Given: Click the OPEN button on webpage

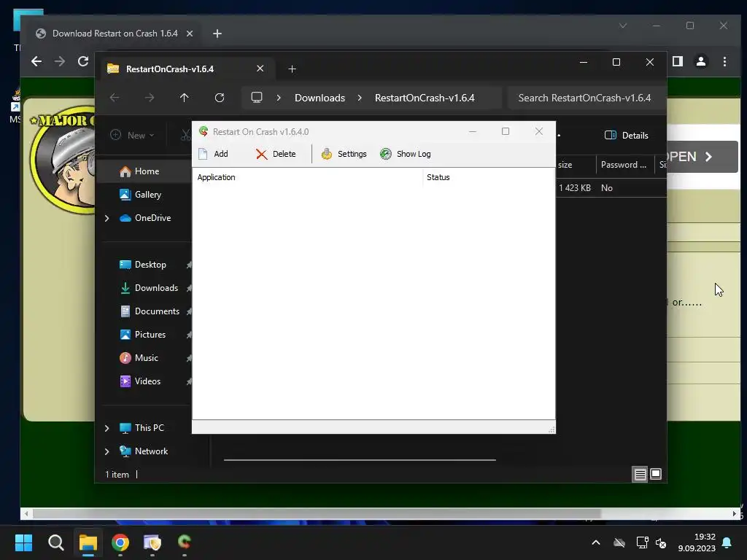Looking at the screenshot, I should (x=703, y=157).
